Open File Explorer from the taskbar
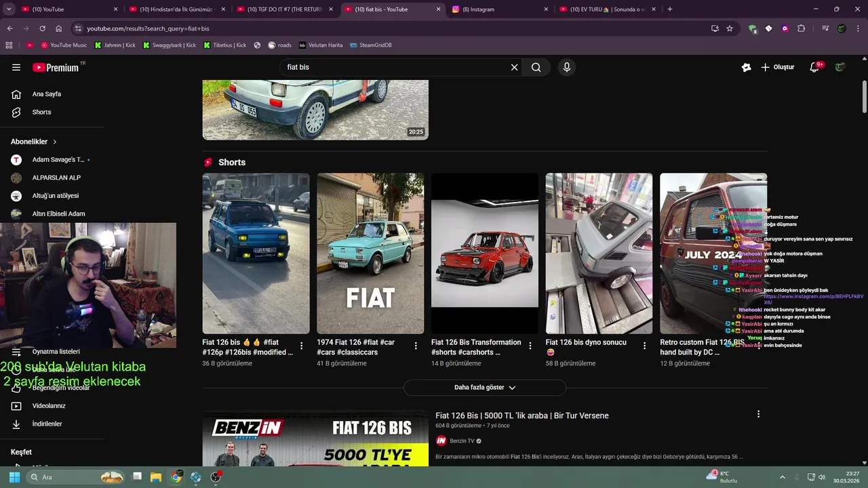The height and width of the screenshot is (488, 868). pyautogui.click(x=156, y=477)
